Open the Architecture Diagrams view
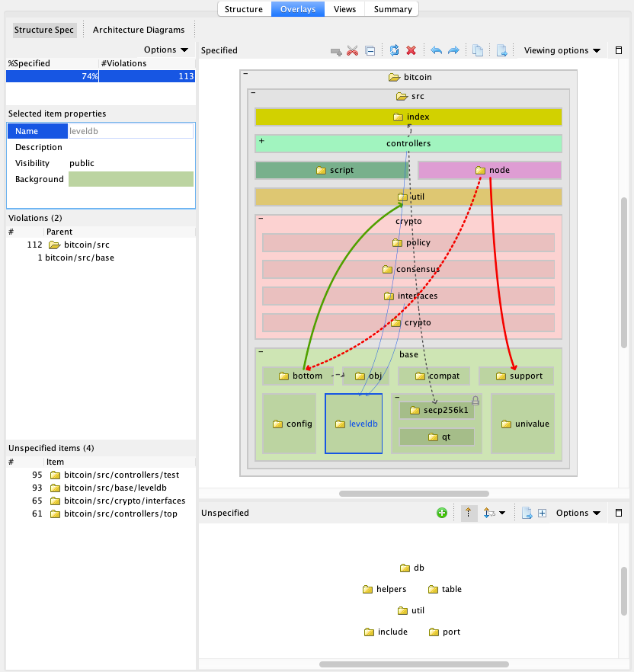This screenshot has height=672, width=634. pyautogui.click(x=139, y=30)
